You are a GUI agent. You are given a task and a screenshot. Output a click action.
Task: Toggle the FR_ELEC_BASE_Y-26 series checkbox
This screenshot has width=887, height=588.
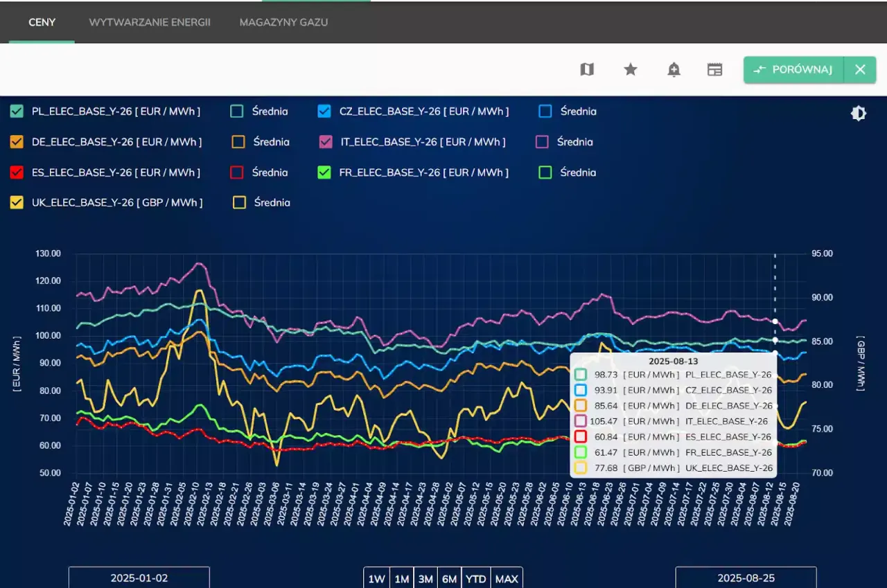(324, 172)
